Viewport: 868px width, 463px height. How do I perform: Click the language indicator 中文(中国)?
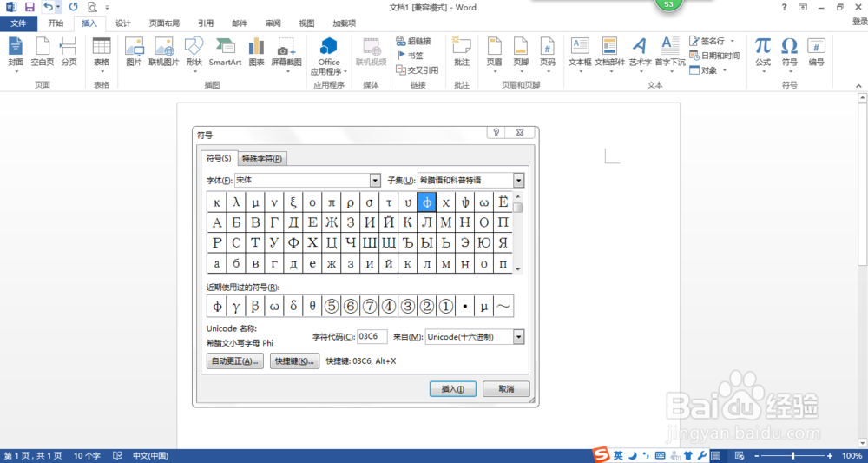tap(150, 456)
